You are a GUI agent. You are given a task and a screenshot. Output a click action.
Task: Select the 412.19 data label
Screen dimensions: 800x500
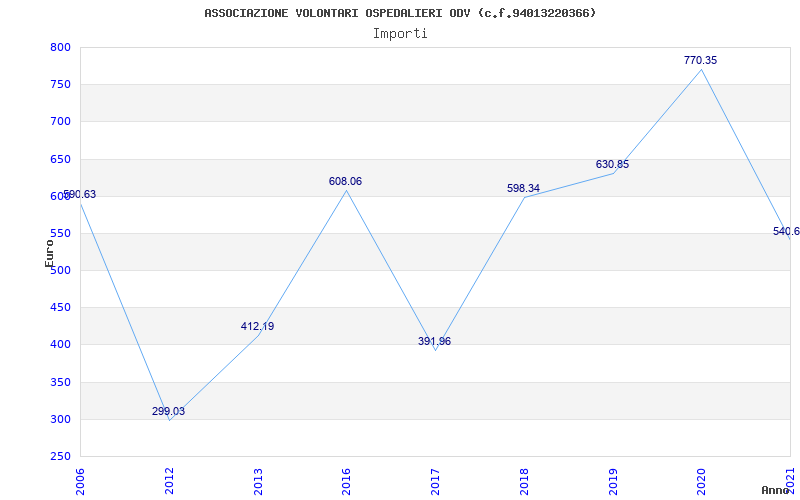(257, 326)
